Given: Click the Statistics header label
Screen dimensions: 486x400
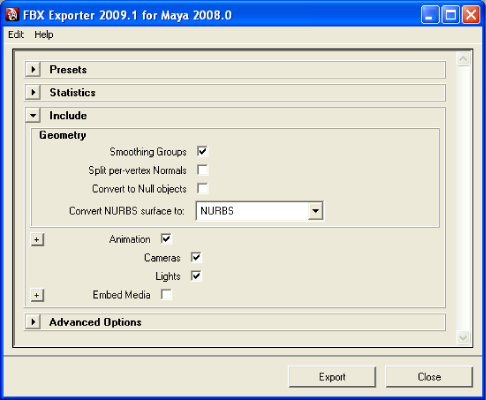Looking at the screenshot, I should click(x=73, y=92).
